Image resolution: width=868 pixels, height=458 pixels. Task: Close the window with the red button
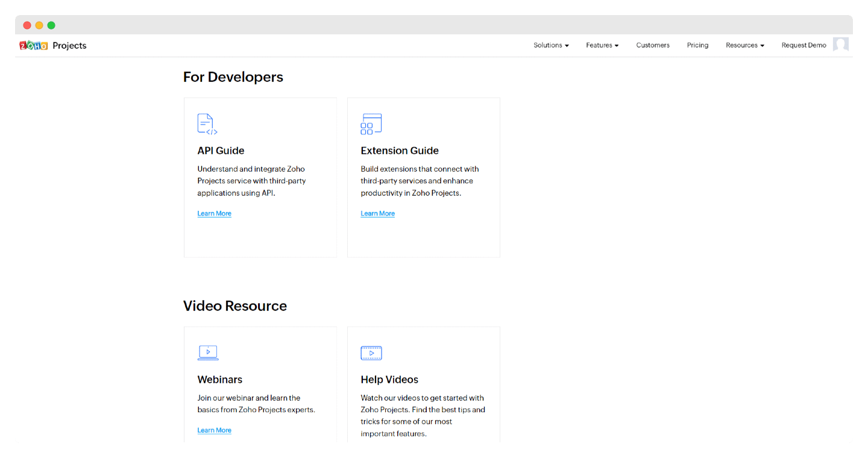27,25
